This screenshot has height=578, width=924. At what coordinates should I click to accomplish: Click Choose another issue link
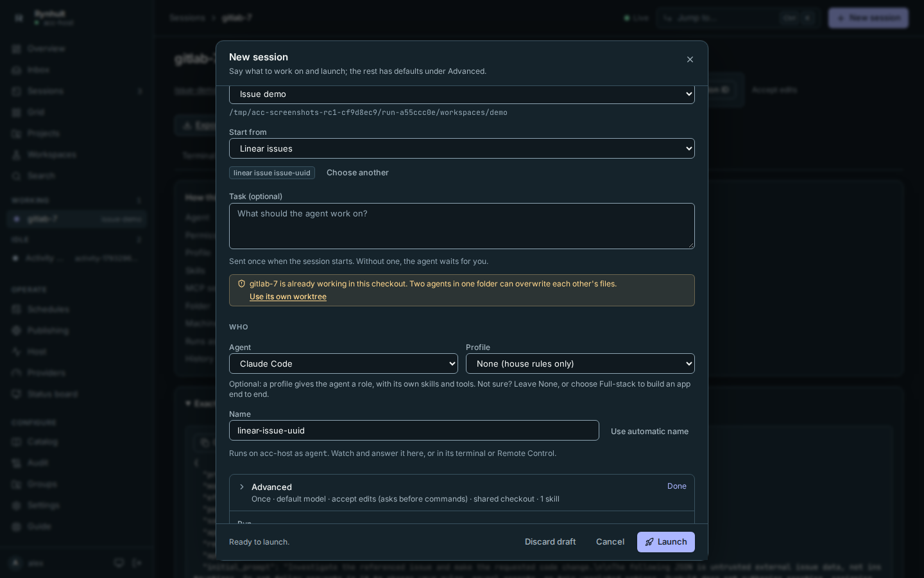357,173
